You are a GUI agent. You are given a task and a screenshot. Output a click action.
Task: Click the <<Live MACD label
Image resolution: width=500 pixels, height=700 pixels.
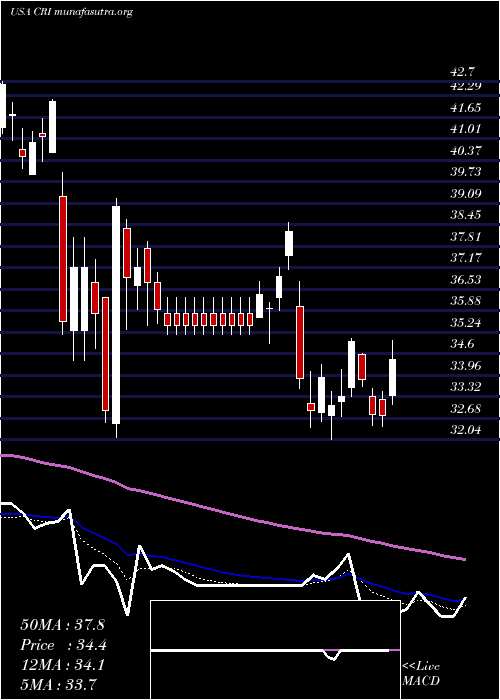pyautogui.click(x=421, y=673)
